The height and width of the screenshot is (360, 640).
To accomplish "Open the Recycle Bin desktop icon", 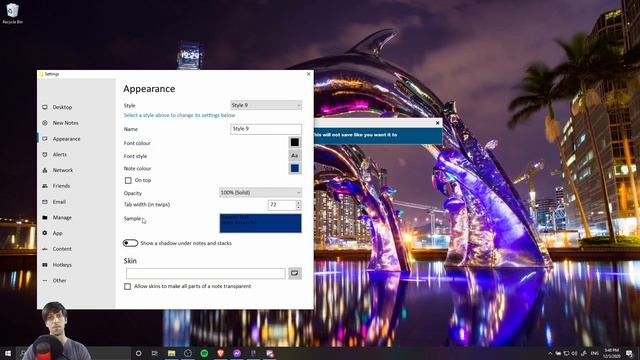I will (12, 13).
